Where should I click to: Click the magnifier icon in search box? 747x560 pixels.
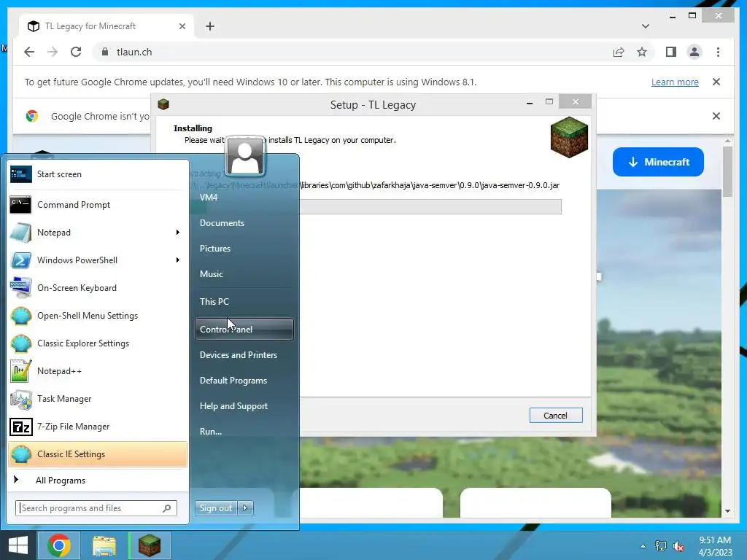click(167, 508)
